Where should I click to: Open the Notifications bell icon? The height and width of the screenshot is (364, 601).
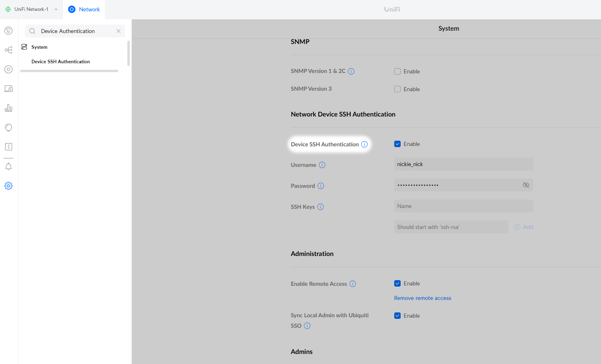coord(8,166)
